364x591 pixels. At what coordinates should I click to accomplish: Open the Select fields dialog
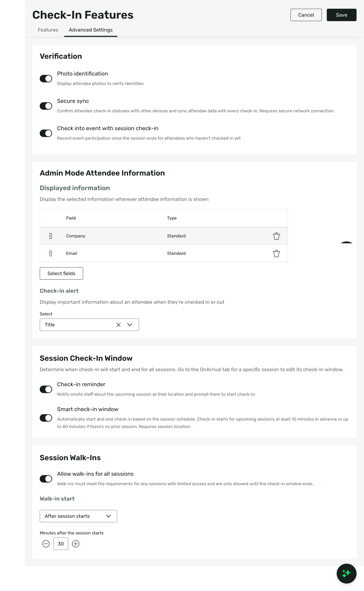[x=61, y=273]
